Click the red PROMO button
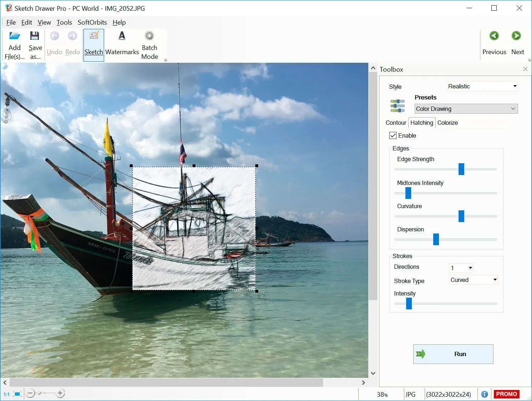 tap(506, 394)
